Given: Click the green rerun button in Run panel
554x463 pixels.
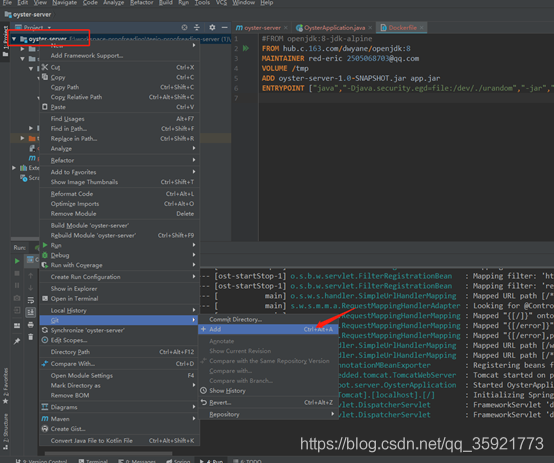Looking at the screenshot, I should tap(17, 261).
